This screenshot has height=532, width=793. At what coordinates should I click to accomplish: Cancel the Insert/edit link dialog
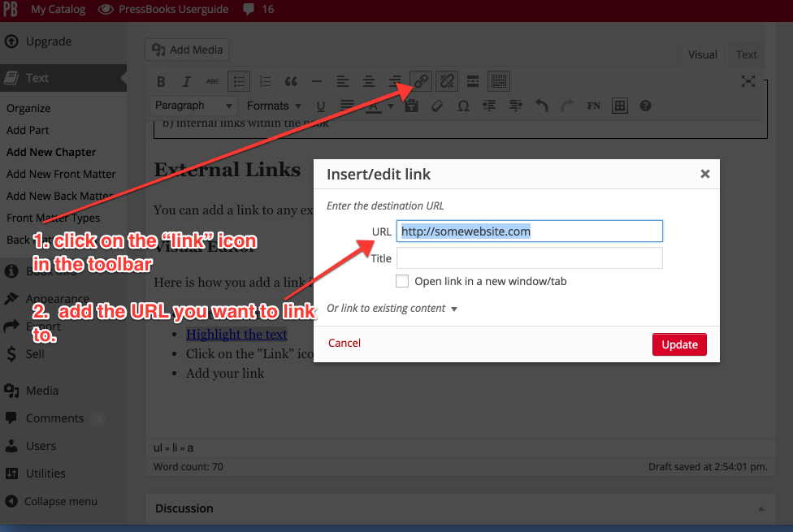point(344,343)
